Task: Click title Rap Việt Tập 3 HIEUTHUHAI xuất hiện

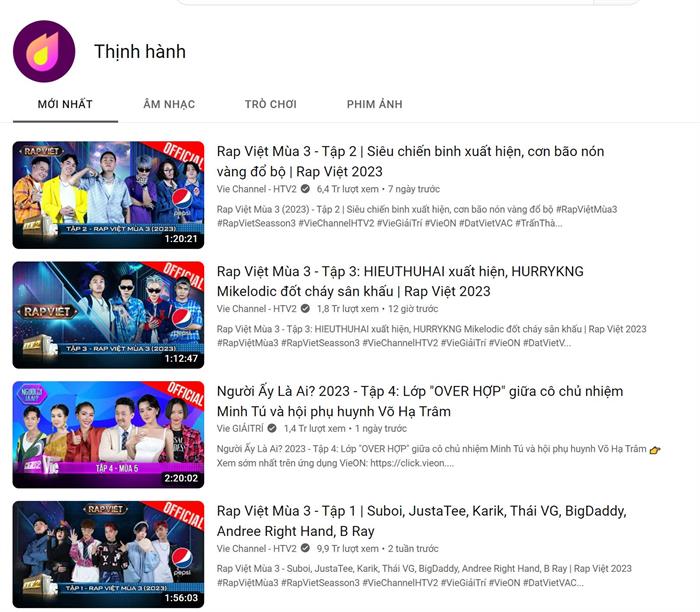Action: point(400,281)
